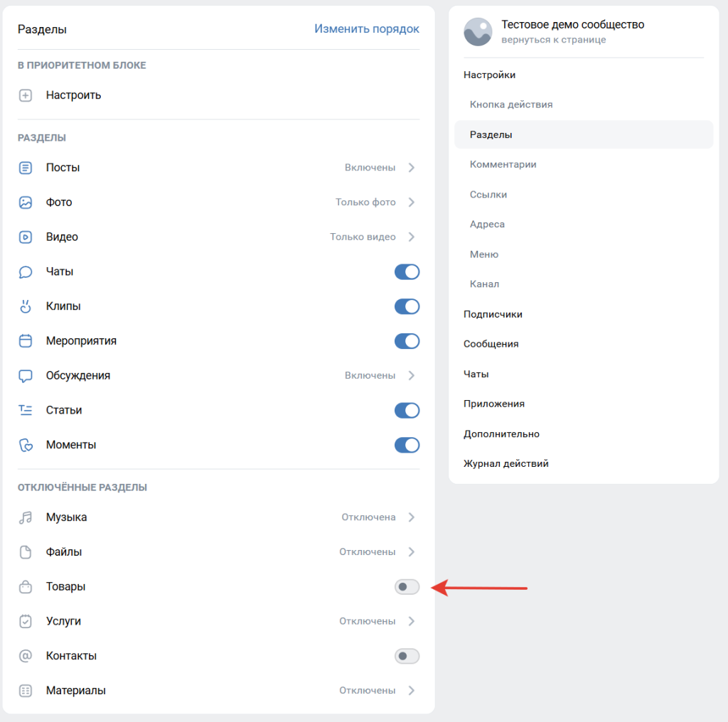Viewport: 728px width, 722px height.
Task: Click the Изменить порядок link
Action: tap(367, 29)
